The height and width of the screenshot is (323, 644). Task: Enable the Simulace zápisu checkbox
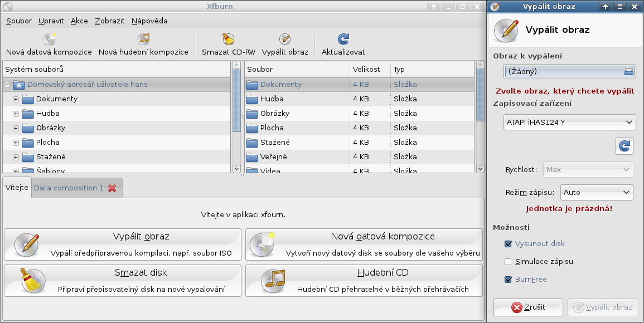508,261
